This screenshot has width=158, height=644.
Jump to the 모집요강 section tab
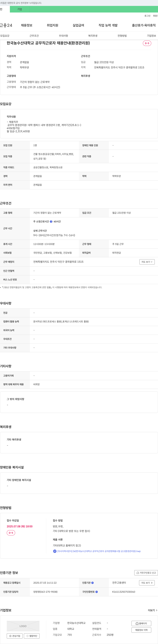[x=5, y=36]
